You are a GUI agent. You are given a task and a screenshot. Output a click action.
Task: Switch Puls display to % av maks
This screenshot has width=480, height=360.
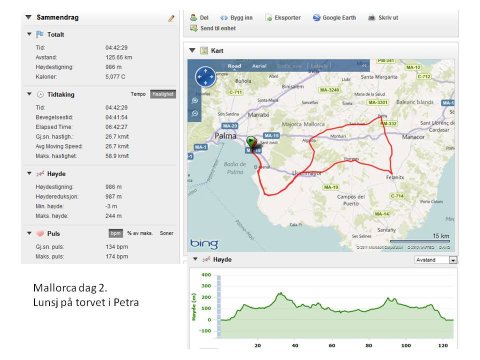[x=140, y=233]
